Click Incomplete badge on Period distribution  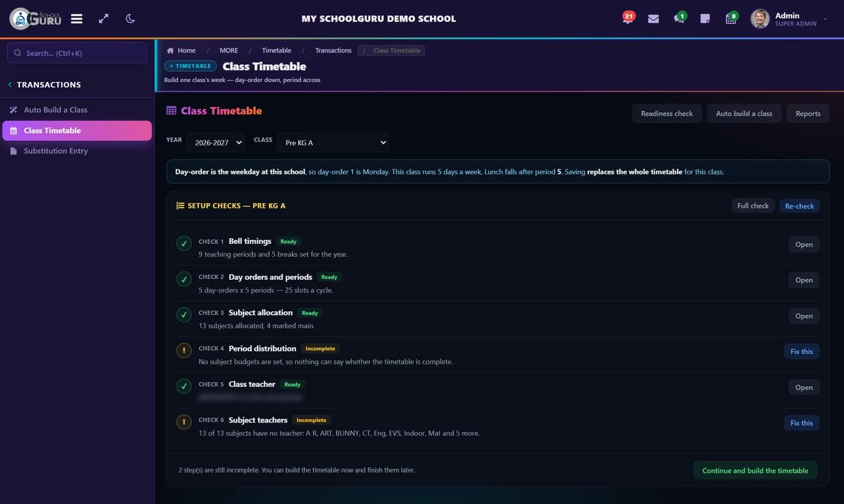tap(320, 348)
